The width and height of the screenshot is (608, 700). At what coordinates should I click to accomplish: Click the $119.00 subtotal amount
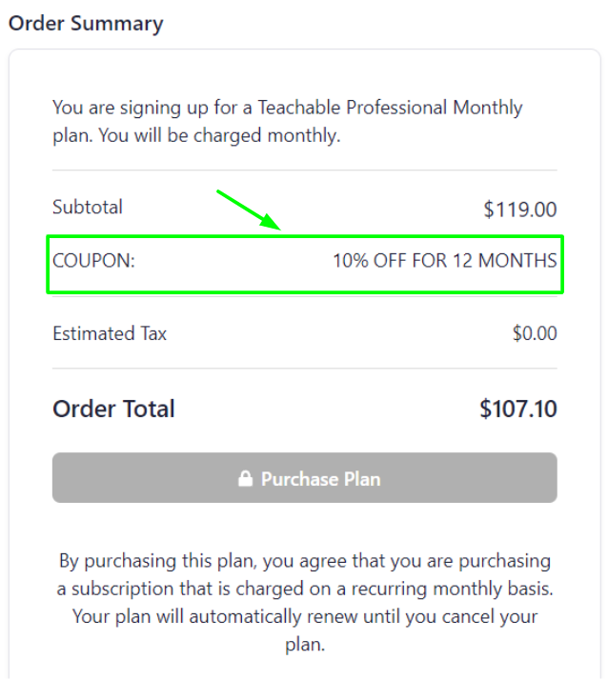pyautogui.click(x=520, y=210)
